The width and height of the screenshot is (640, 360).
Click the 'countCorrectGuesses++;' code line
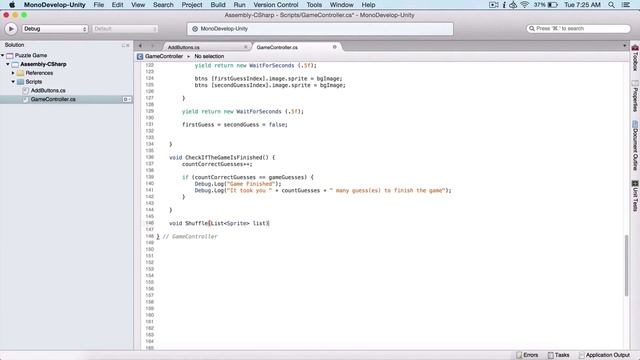point(217,164)
